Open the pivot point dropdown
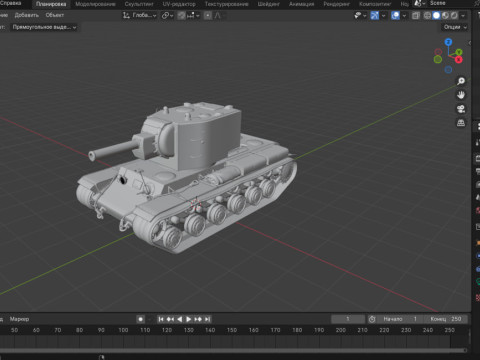This screenshot has height=360, width=480. pyautogui.click(x=167, y=15)
